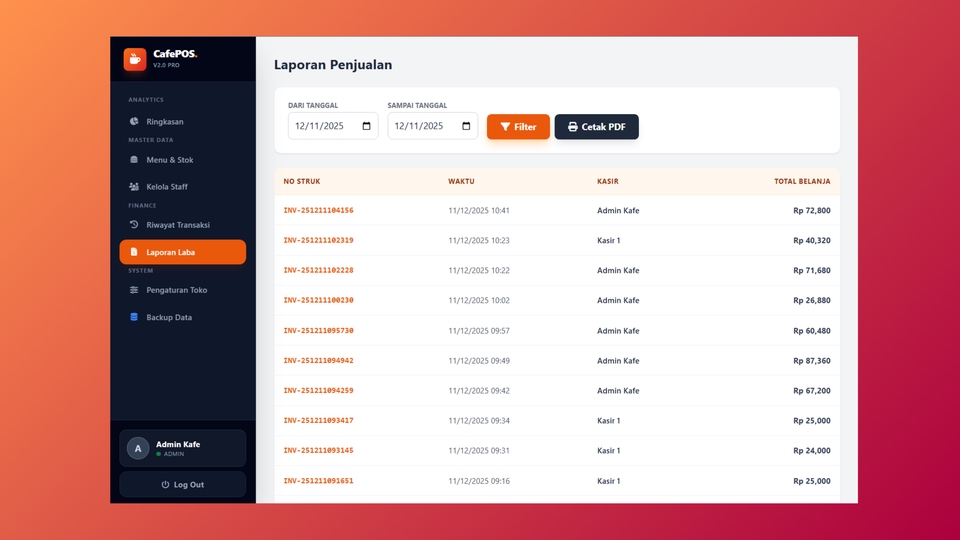This screenshot has height=540, width=960.
Task: Click the Laporan Laba document icon
Action: pos(134,252)
